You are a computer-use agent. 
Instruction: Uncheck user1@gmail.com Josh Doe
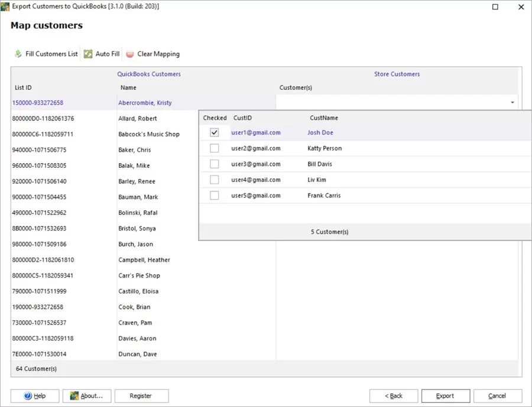(x=213, y=133)
